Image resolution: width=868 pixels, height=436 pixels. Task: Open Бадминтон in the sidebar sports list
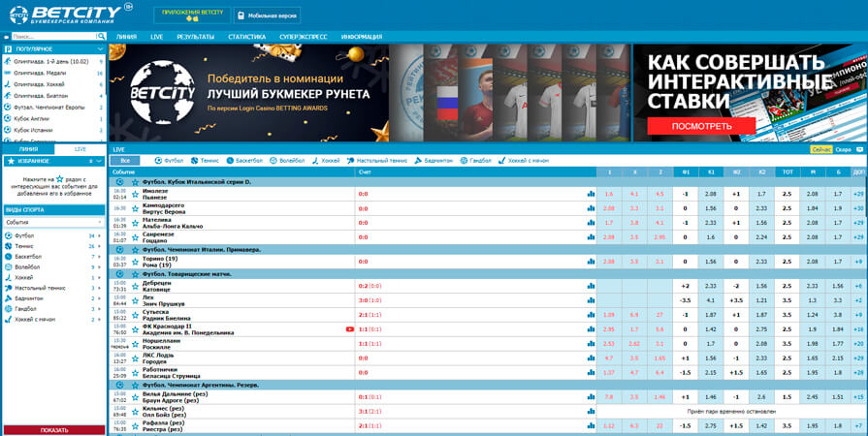pos(28,298)
